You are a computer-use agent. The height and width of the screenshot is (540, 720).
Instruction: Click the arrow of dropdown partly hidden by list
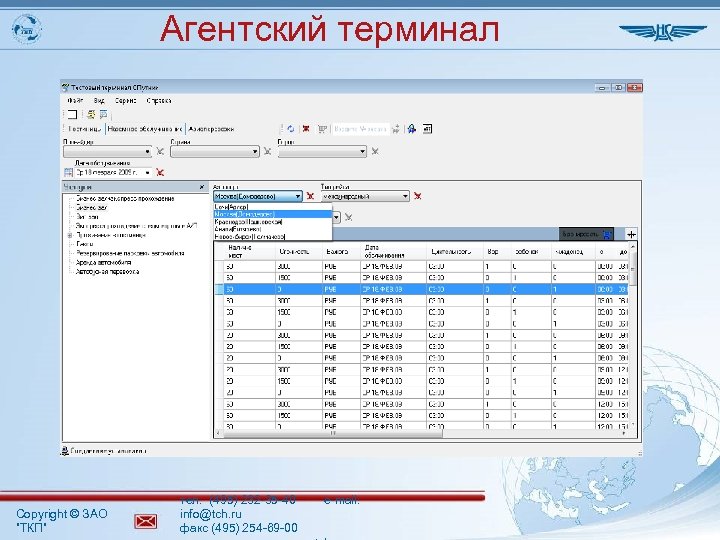[x=337, y=217]
